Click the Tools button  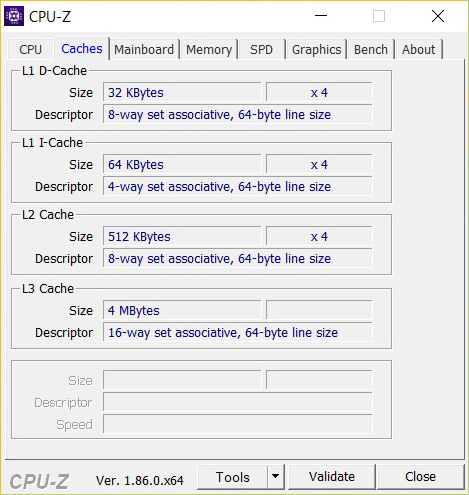click(x=233, y=477)
